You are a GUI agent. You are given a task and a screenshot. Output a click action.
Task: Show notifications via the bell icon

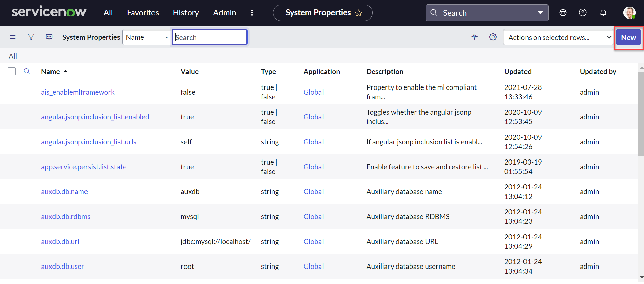pos(603,13)
